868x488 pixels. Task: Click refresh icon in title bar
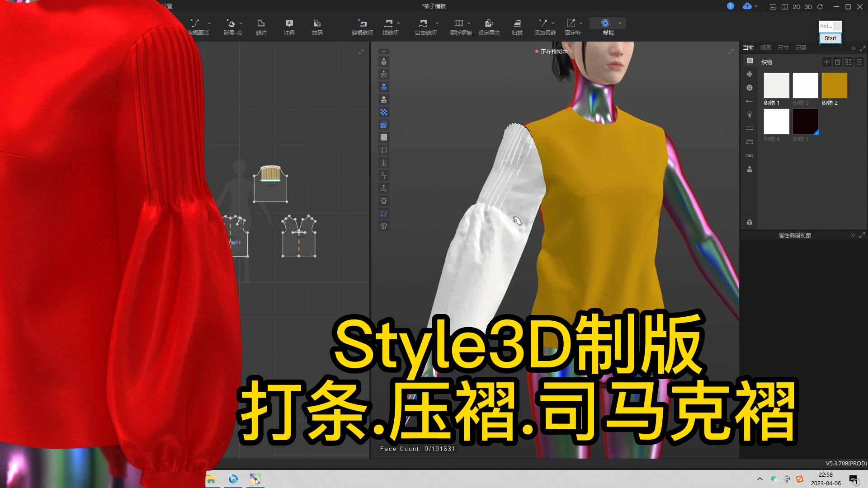point(820,7)
